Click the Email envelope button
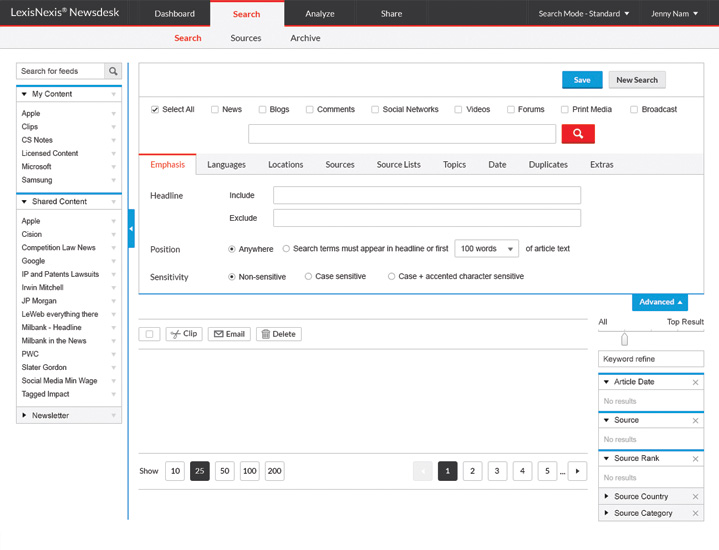 229,334
